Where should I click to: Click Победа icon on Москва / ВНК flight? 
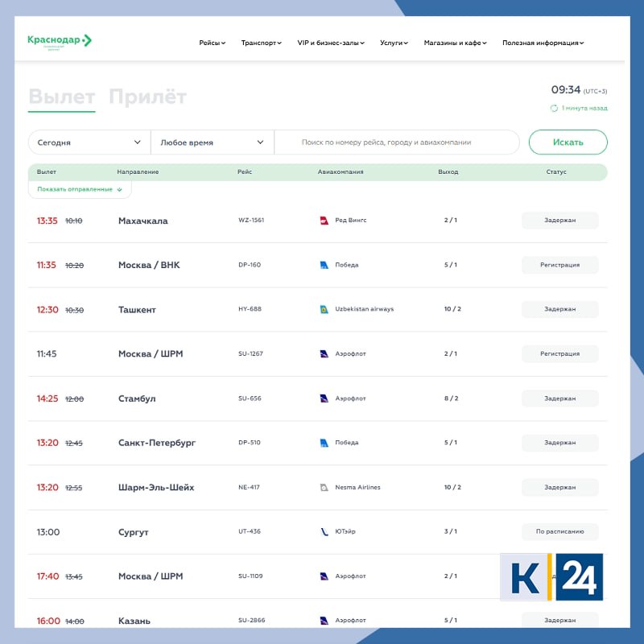324,265
